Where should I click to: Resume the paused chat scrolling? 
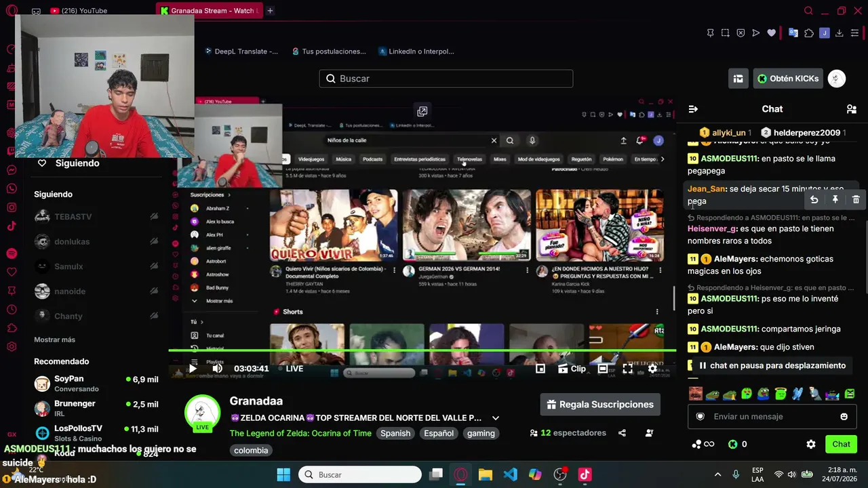[x=771, y=365]
